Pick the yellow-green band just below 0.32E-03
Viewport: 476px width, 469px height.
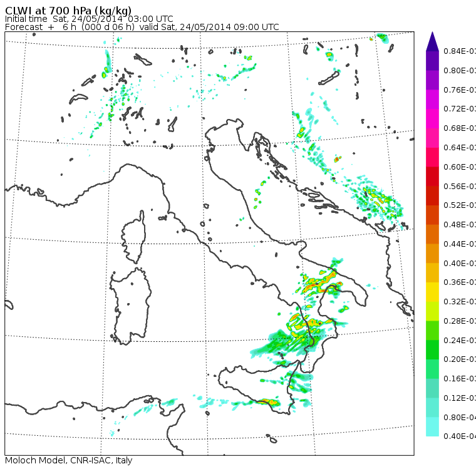(x=432, y=311)
